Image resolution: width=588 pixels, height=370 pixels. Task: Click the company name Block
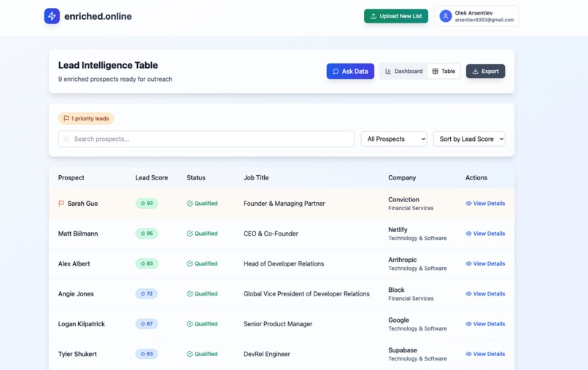(396, 290)
